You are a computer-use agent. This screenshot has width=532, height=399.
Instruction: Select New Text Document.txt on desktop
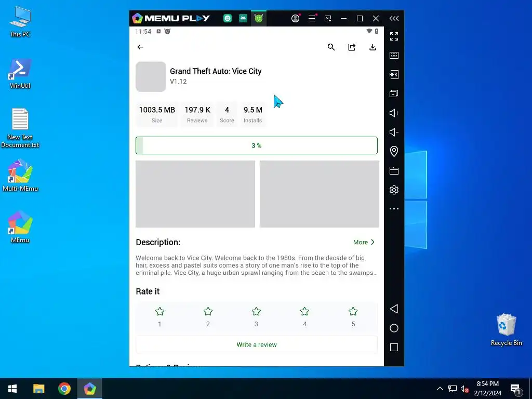click(x=20, y=128)
